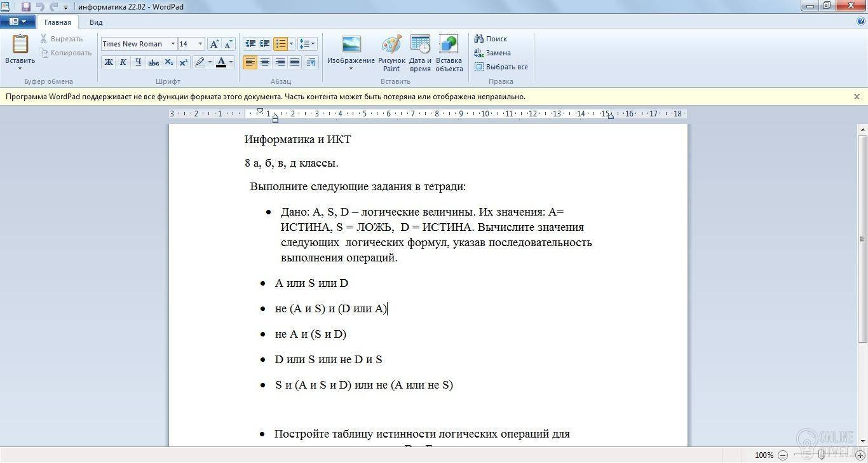Open the font color A swatch
The width and height of the screenshot is (868, 463).
pyautogui.click(x=221, y=62)
